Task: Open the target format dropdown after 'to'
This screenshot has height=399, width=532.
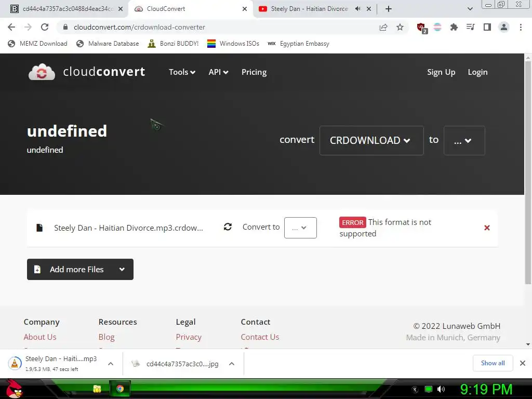Action: coord(464,140)
